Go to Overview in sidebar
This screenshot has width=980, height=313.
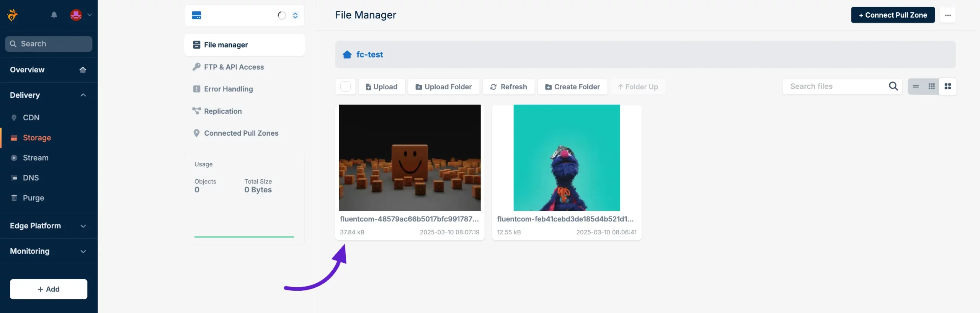pyautogui.click(x=27, y=70)
